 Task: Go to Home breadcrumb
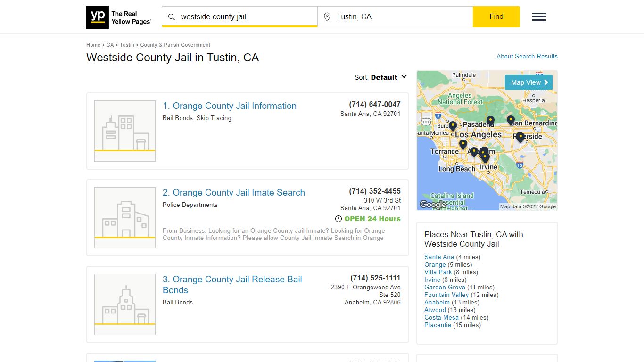[x=93, y=45]
